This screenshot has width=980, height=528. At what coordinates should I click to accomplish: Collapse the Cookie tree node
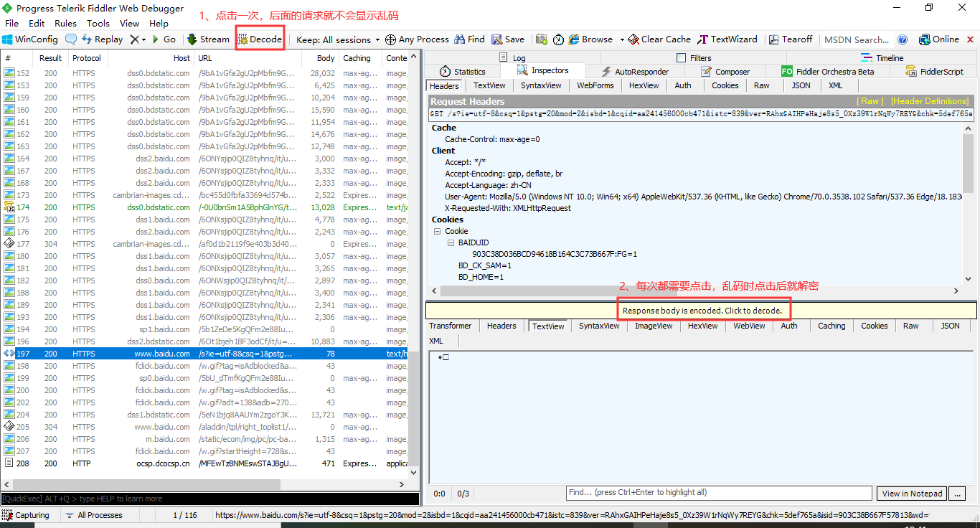pos(437,230)
